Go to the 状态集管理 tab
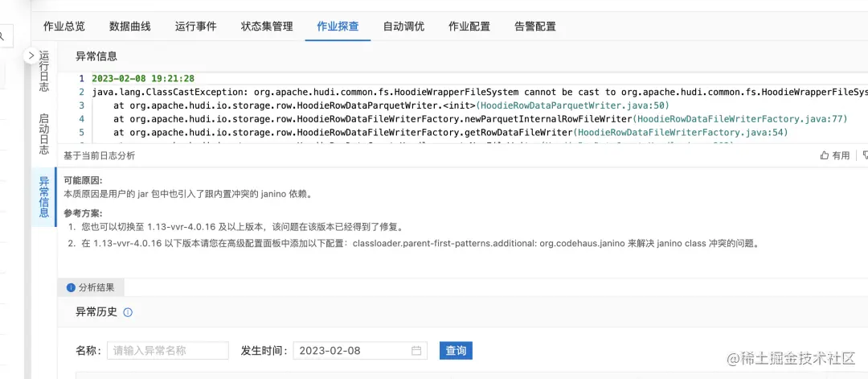This screenshot has height=379, width=868. 267,26
